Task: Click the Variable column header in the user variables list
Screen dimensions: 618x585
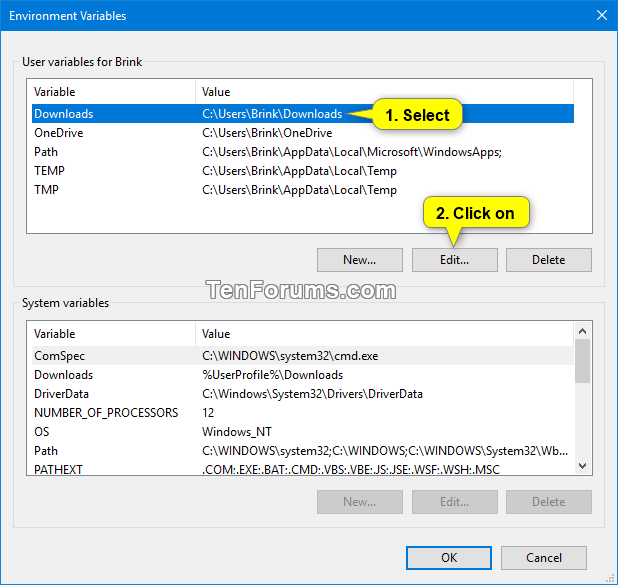Action: (114, 92)
